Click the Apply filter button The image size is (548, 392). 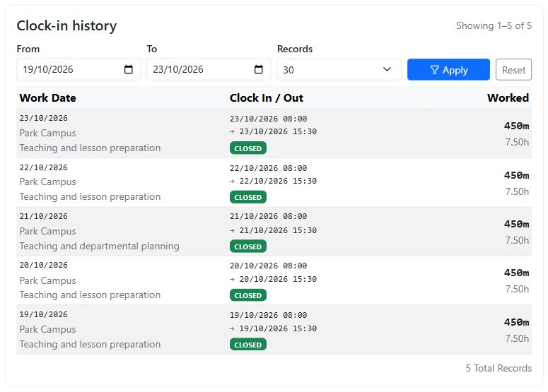[x=448, y=69]
